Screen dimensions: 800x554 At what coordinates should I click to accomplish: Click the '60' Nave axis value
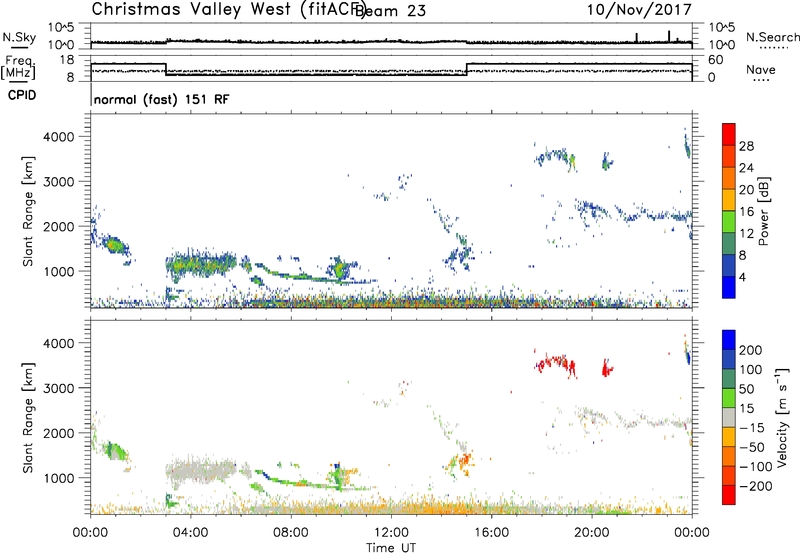716,60
